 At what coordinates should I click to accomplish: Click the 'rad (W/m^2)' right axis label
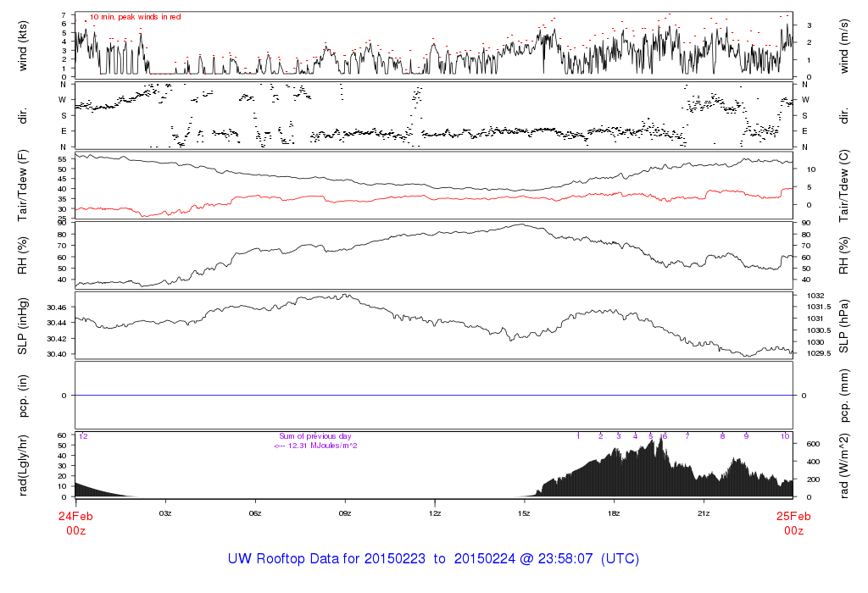click(x=844, y=464)
